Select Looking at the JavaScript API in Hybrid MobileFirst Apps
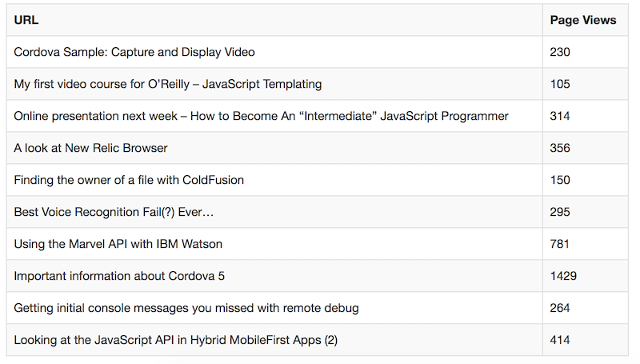Image resolution: width=640 pixels, height=364 pixels. point(176,340)
